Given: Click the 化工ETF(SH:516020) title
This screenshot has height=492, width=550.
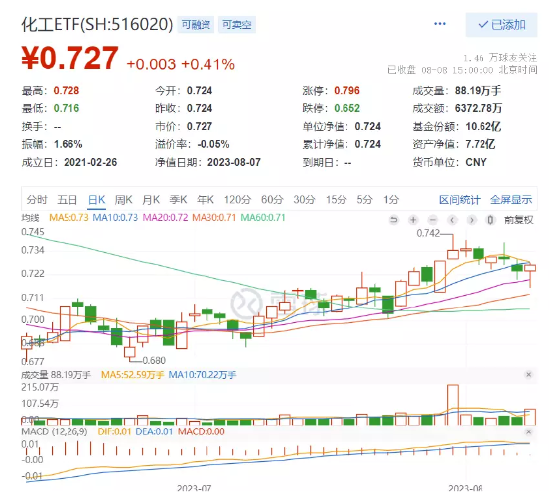Looking at the screenshot, I should point(97,25).
